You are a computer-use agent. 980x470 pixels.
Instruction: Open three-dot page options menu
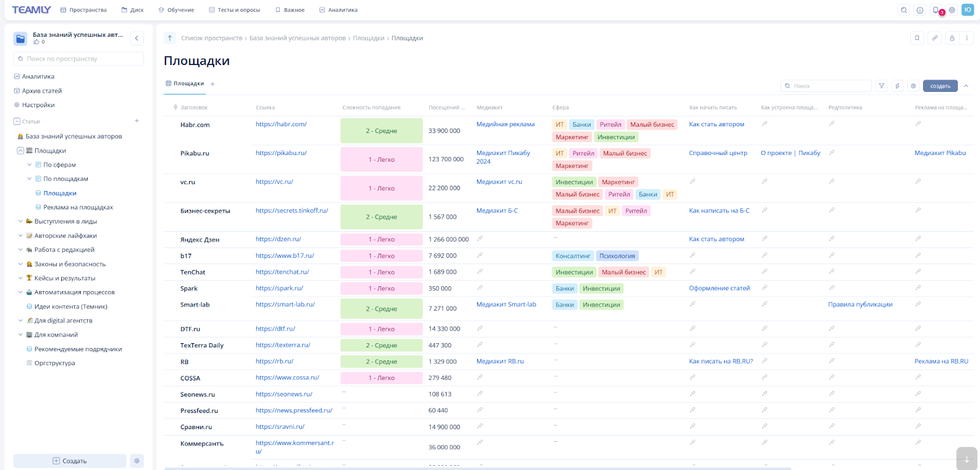[x=967, y=38]
